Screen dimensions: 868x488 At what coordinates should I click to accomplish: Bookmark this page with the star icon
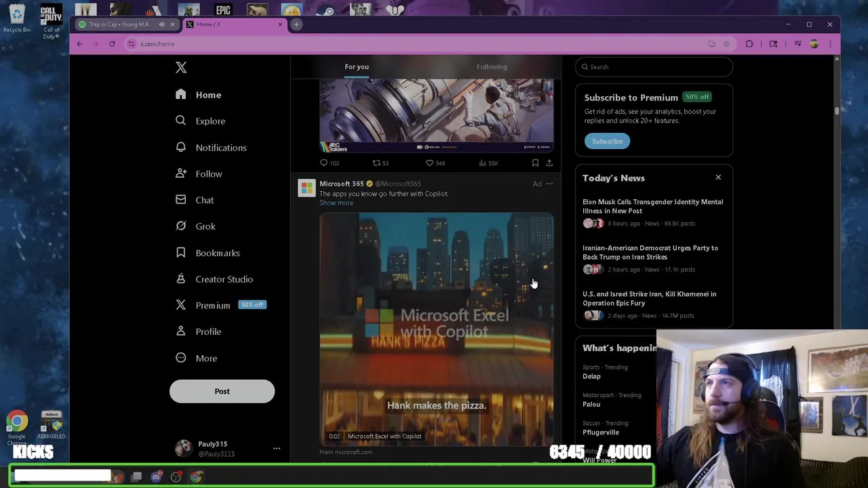click(726, 44)
